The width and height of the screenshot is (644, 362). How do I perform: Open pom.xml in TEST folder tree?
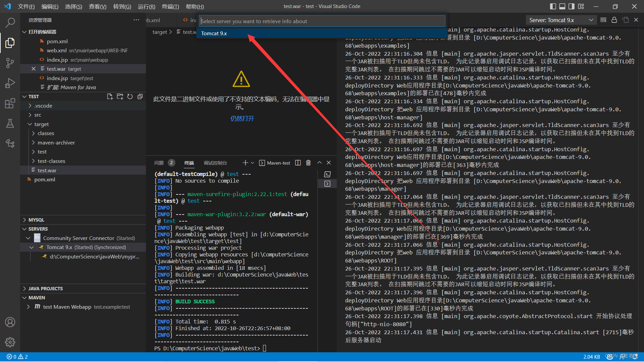pos(45,180)
